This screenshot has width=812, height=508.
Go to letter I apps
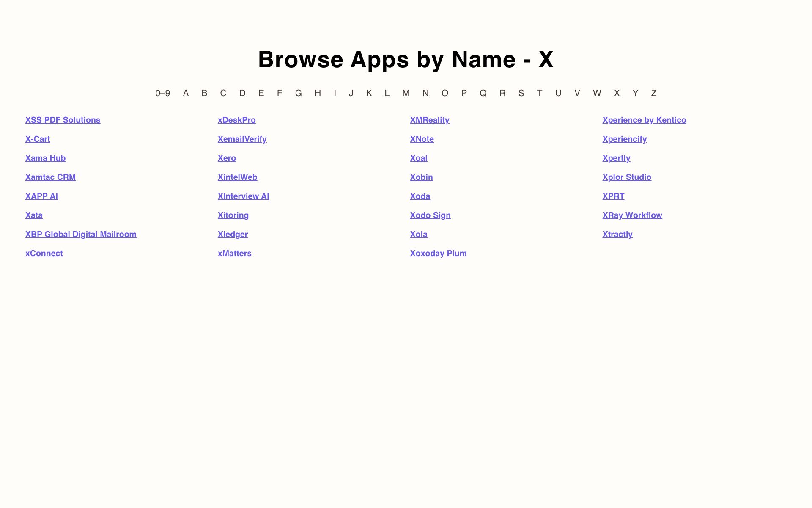tap(335, 93)
